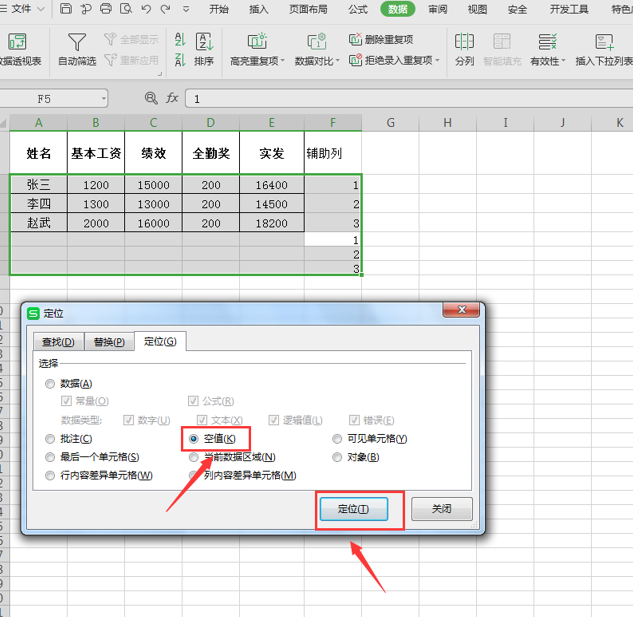Click the 数据对比 data compare icon
The width and height of the screenshot is (633, 617).
coord(316,41)
